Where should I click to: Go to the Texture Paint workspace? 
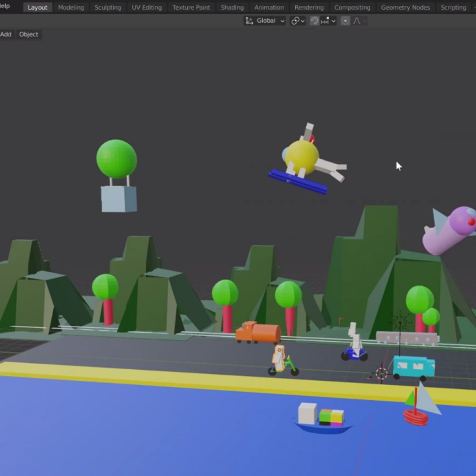click(191, 7)
